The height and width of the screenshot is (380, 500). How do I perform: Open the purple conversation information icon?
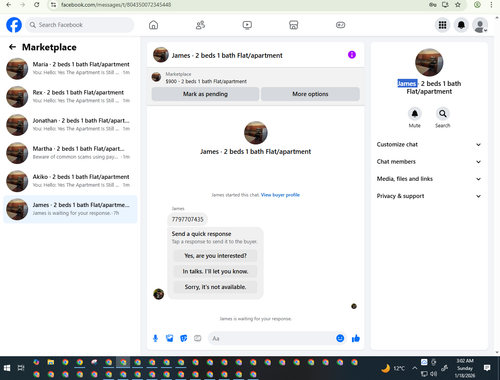click(x=352, y=55)
